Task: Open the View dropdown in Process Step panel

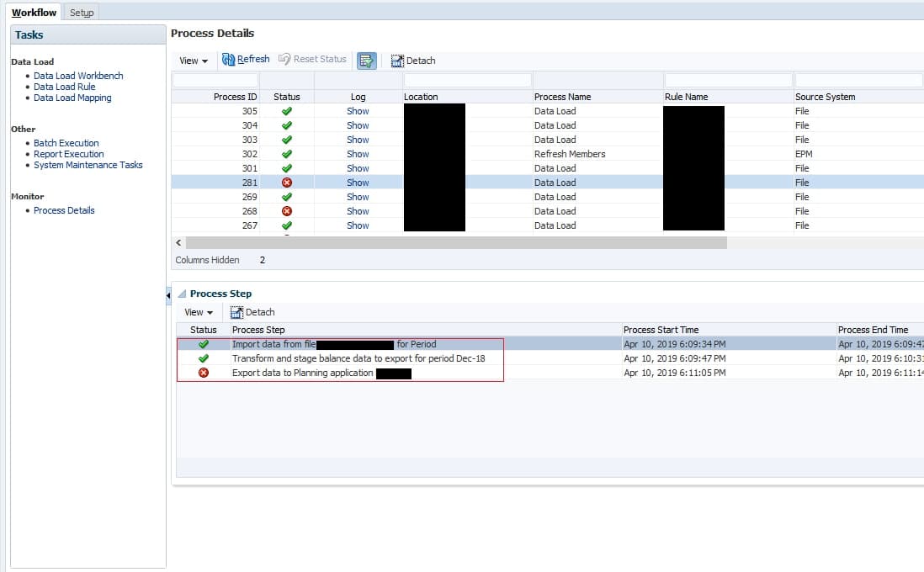Action: pyautogui.click(x=198, y=311)
